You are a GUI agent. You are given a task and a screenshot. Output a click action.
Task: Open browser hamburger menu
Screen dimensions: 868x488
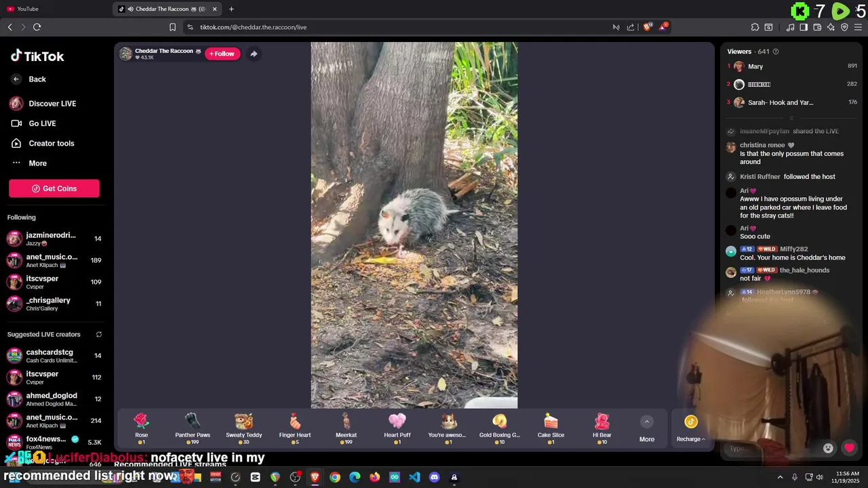(859, 27)
